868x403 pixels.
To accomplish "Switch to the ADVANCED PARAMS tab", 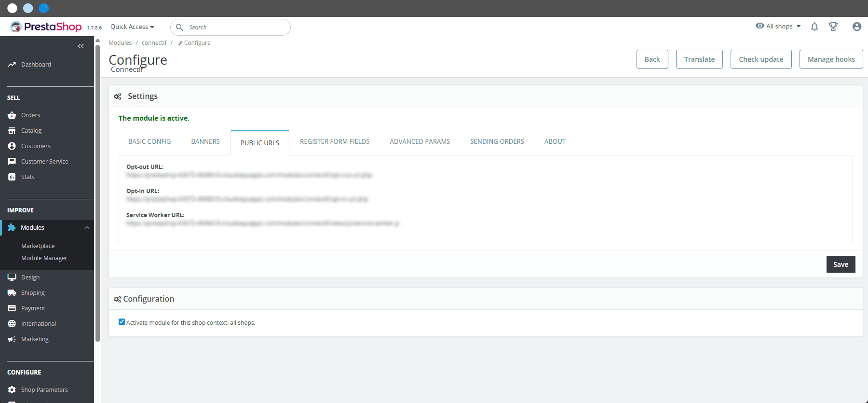I will coord(420,141).
